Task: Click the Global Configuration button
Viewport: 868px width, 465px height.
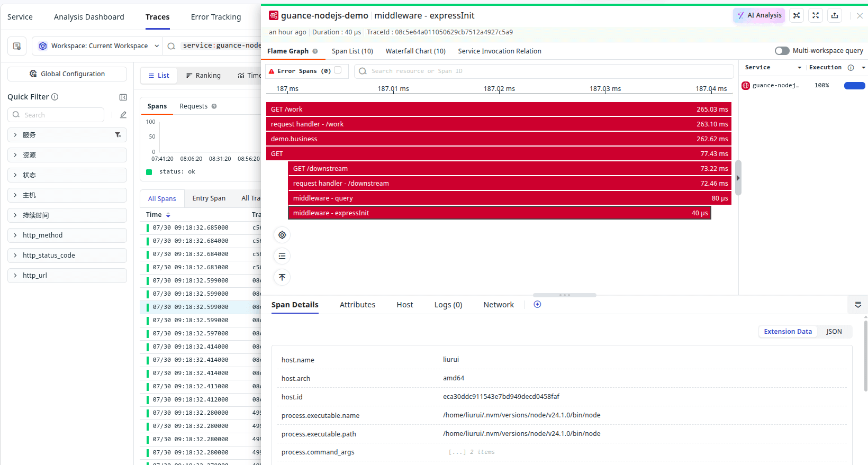Action: point(67,74)
